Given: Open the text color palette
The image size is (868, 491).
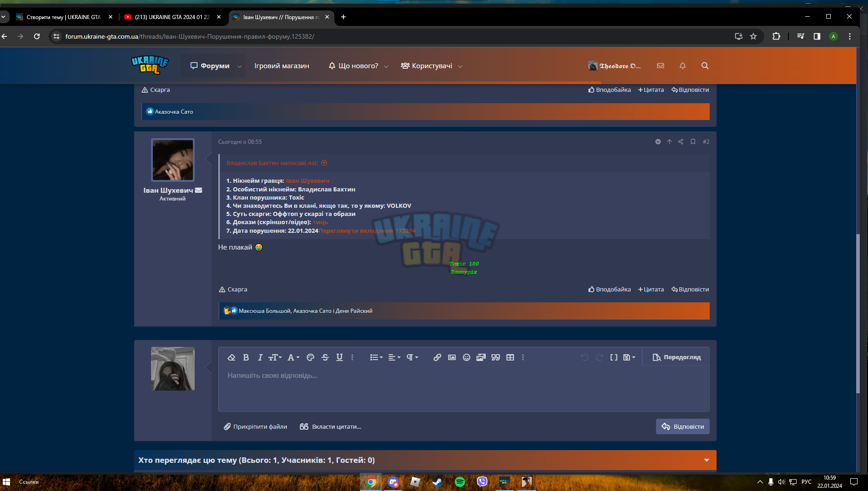Looking at the screenshot, I should [310, 357].
